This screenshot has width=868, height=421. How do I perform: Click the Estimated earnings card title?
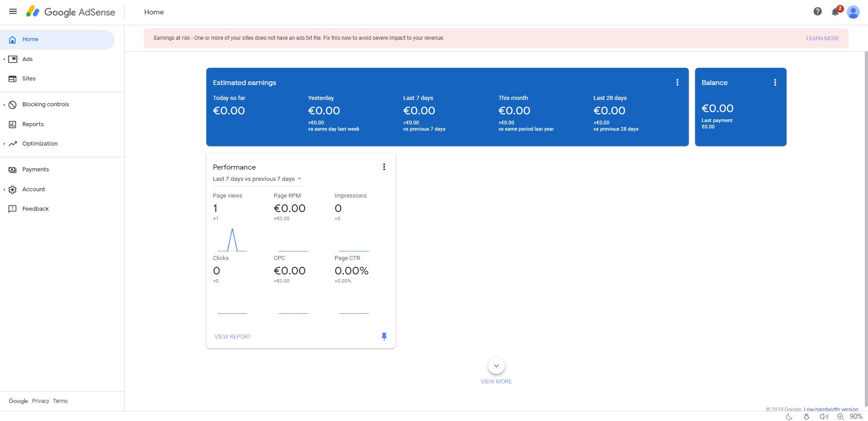click(x=244, y=83)
